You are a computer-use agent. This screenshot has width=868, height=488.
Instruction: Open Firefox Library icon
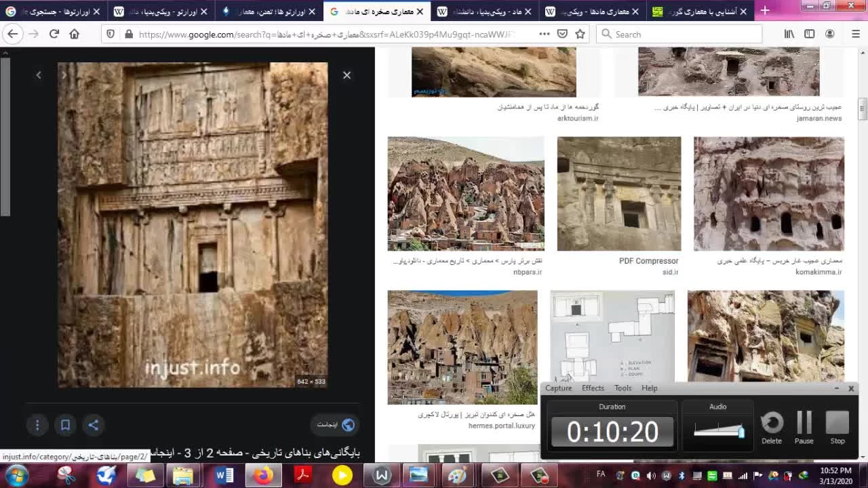(x=789, y=34)
